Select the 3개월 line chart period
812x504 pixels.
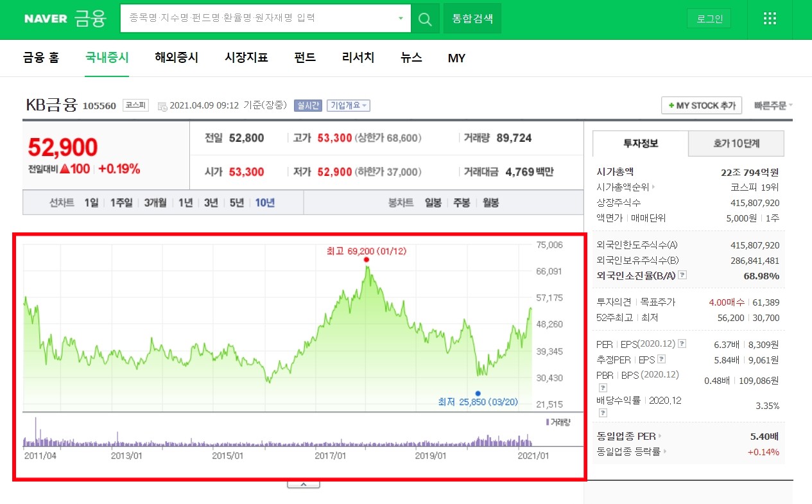[155, 203]
